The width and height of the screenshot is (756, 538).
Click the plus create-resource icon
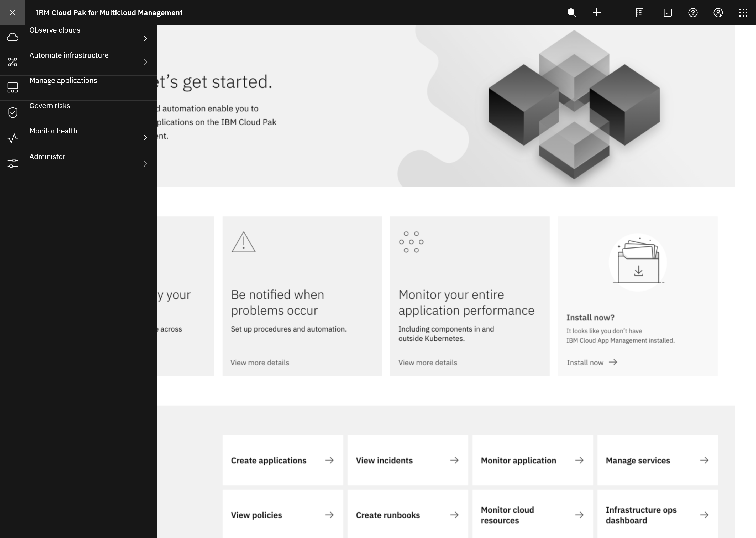(x=597, y=13)
